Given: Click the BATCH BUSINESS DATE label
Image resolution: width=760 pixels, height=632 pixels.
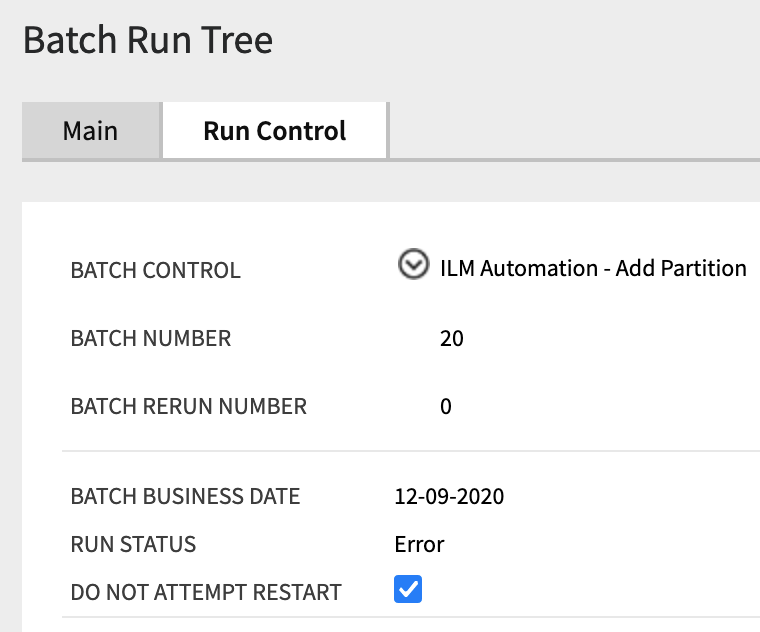Looking at the screenshot, I should (x=185, y=497).
